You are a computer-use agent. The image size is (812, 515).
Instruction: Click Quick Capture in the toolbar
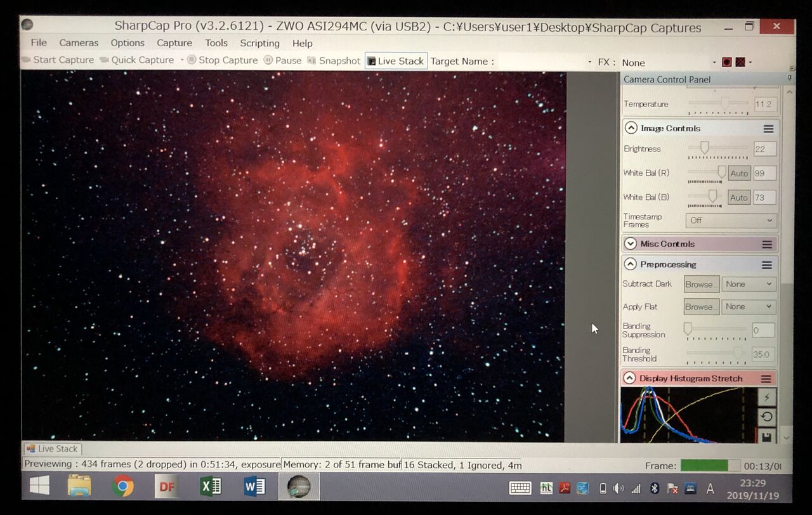tap(137, 60)
